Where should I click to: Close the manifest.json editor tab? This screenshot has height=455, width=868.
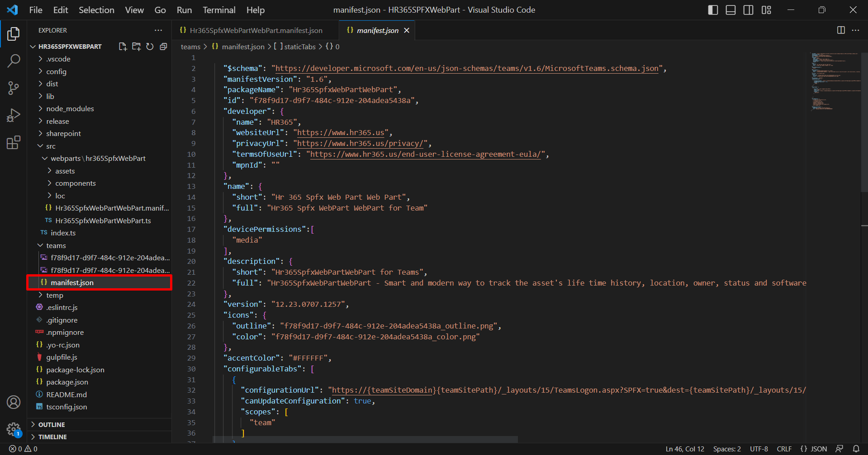tap(407, 30)
